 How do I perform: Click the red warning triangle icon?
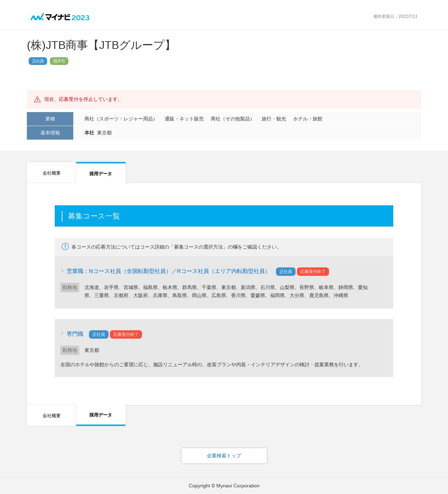click(37, 99)
